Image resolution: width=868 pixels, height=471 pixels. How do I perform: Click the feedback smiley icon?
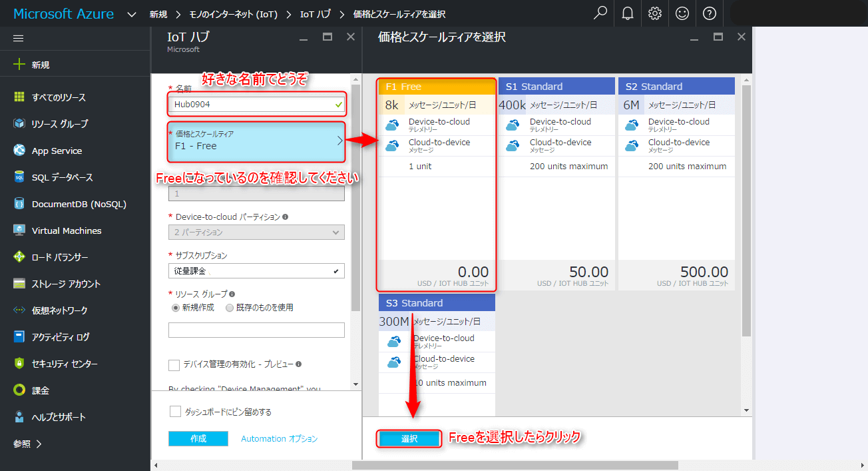tap(682, 13)
